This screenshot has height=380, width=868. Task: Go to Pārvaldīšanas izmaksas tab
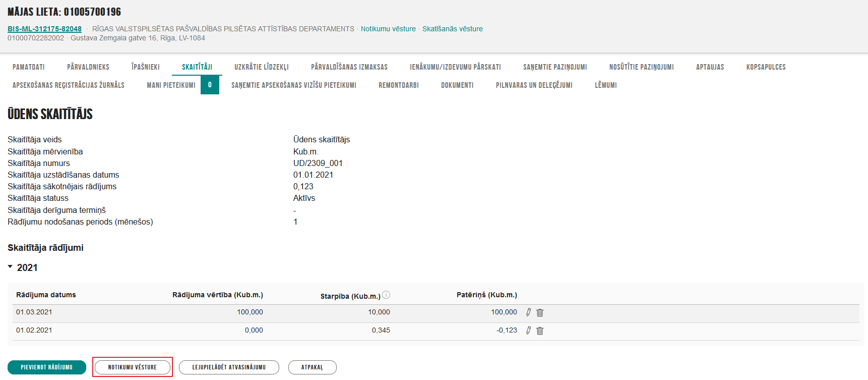349,67
